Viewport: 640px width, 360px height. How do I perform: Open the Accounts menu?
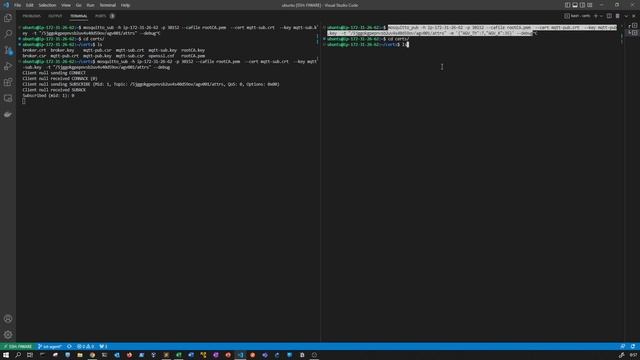coord(8,319)
